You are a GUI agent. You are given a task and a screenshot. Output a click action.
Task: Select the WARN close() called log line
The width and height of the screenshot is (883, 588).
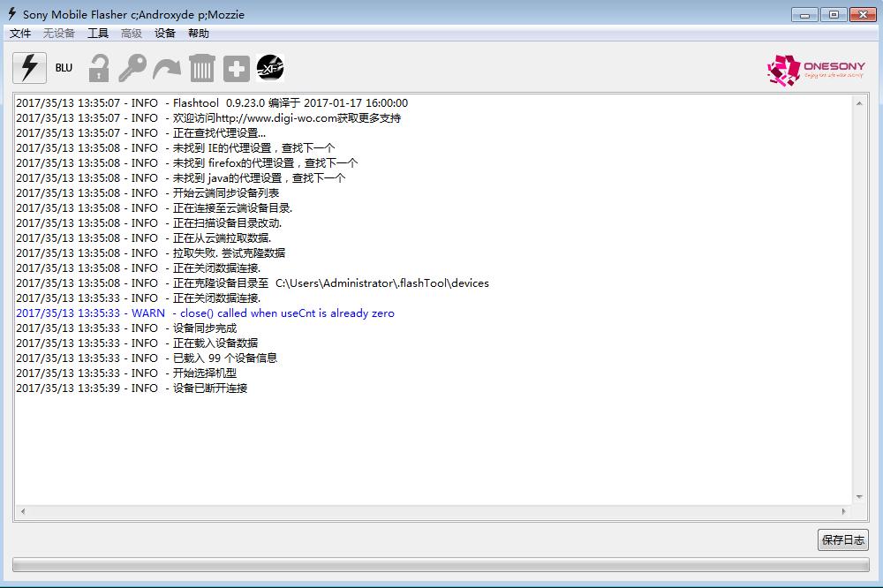click(205, 313)
